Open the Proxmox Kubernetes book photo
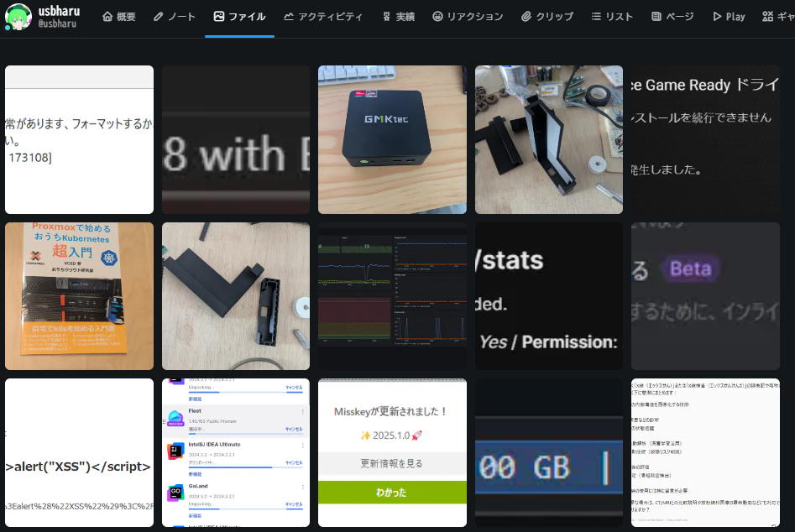 point(80,295)
